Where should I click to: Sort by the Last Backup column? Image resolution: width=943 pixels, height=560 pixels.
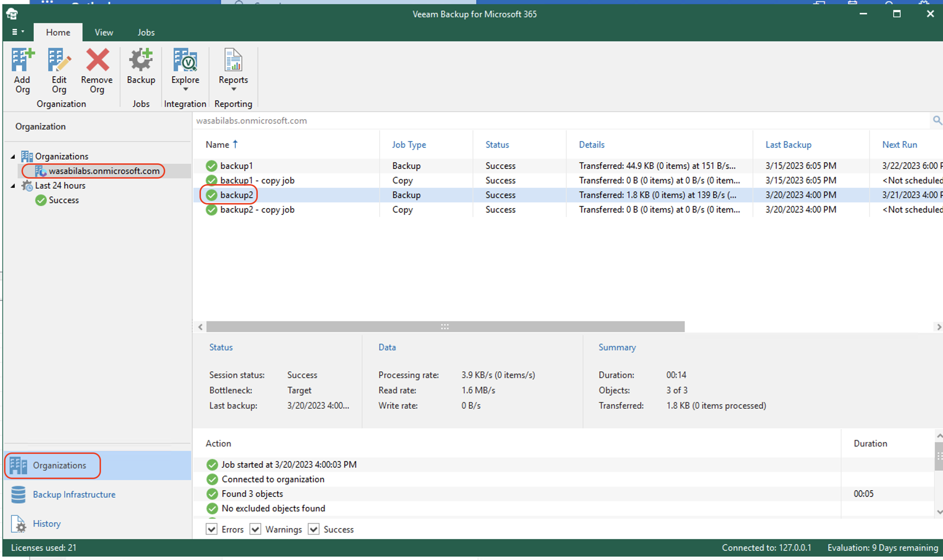(x=788, y=144)
